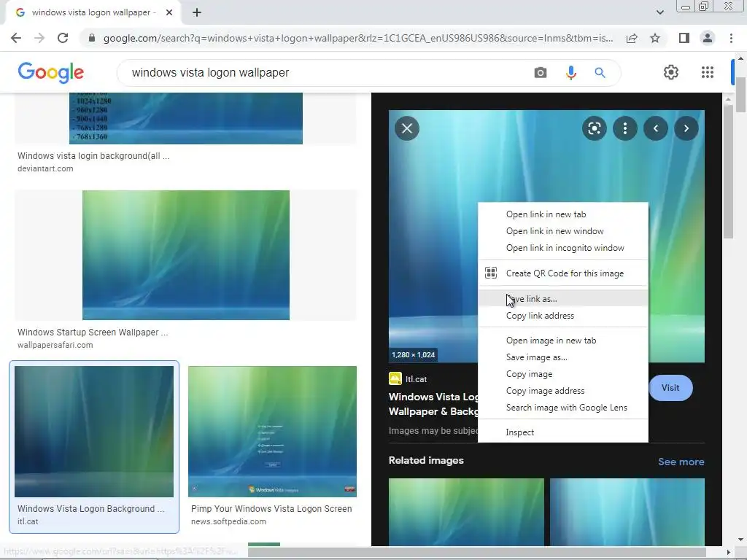Screen dimensions: 747x560
Task: Select the deviantart login background thumbnail
Action: tap(186, 118)
